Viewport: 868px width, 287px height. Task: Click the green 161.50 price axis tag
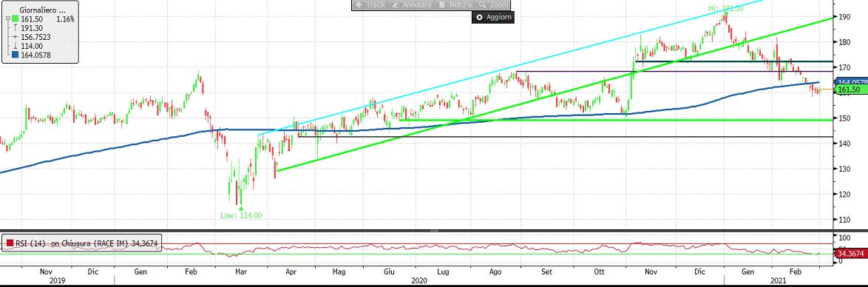[x=852, y=90]
